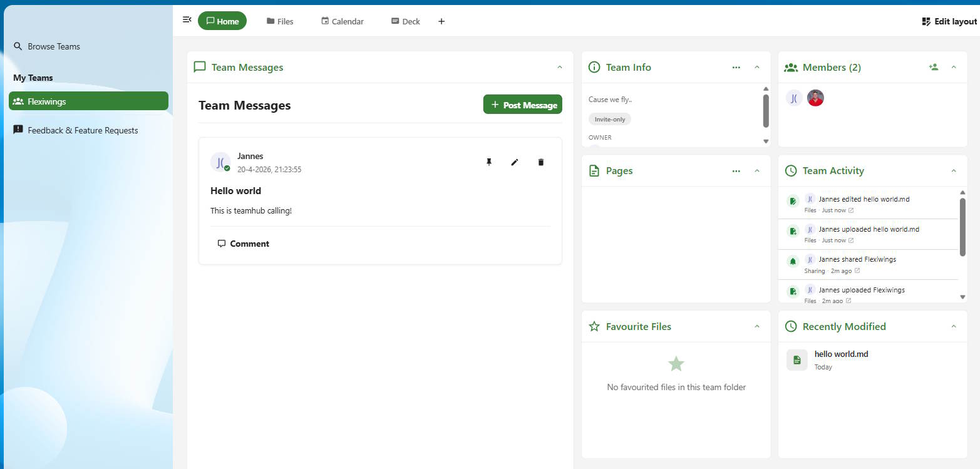The image size is (980, 469).
Task: Edit the Hello world message
Action: (514, 162)
